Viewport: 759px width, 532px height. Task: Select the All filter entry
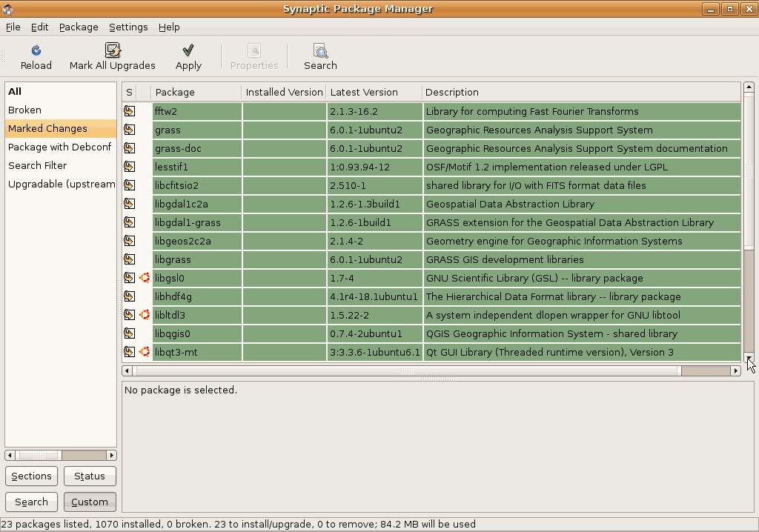61,91
